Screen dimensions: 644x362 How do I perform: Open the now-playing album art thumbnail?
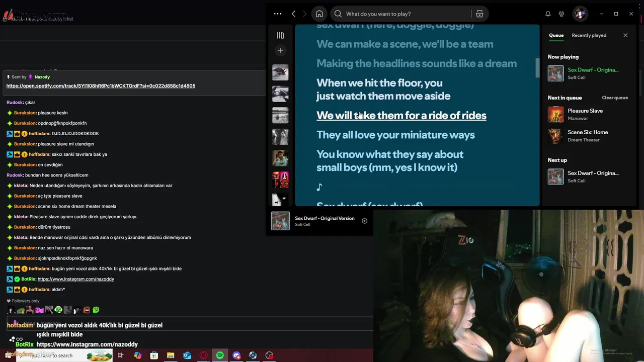280,221
